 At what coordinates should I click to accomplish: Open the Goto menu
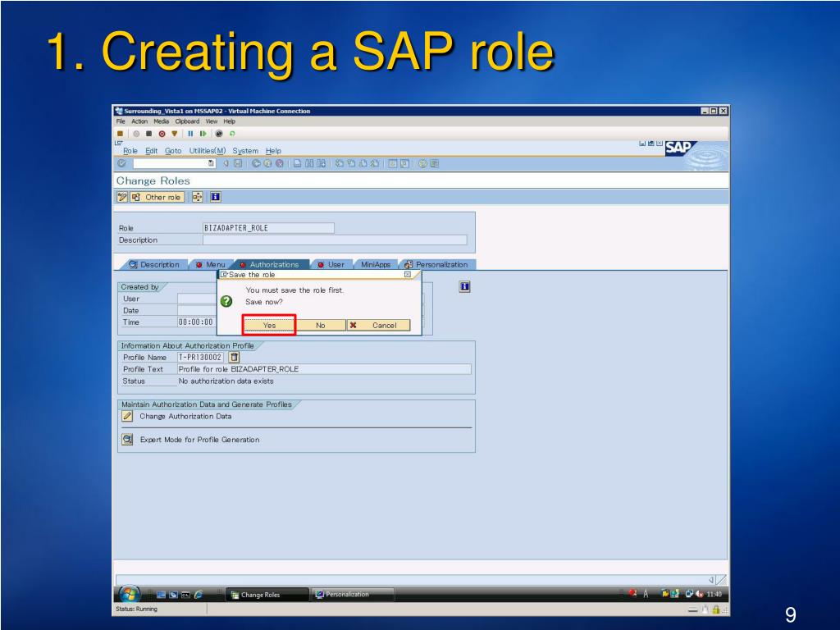173,151
